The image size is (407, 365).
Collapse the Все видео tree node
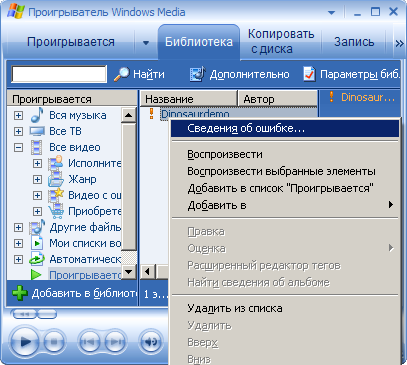(x=18, y=147)
